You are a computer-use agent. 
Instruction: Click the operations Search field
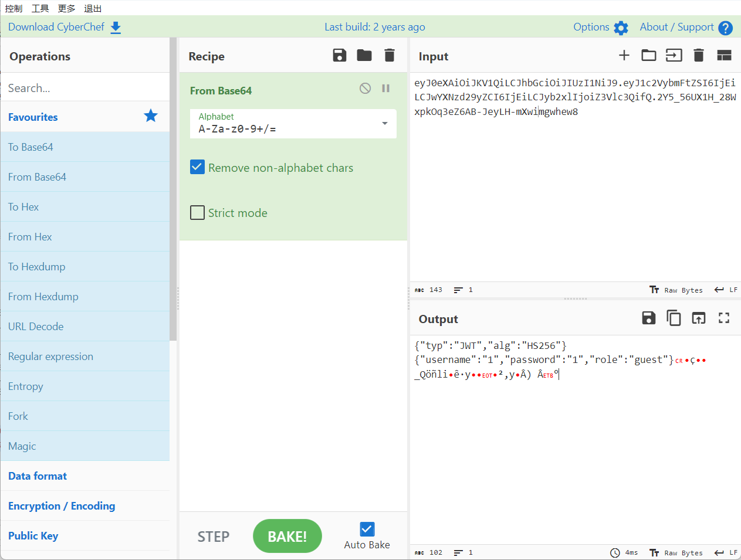tap(85, 88)
